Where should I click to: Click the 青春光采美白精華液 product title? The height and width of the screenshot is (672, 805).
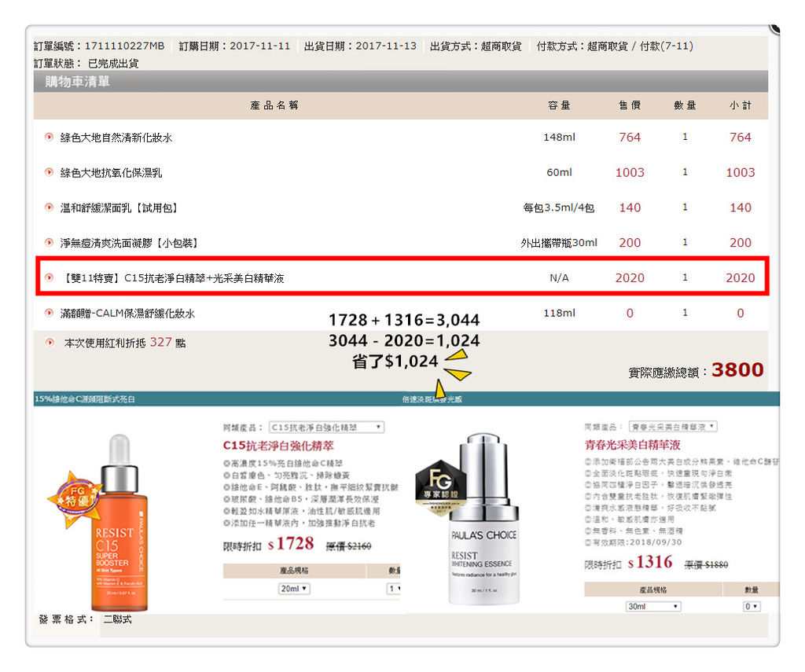[x=633, y=445]
